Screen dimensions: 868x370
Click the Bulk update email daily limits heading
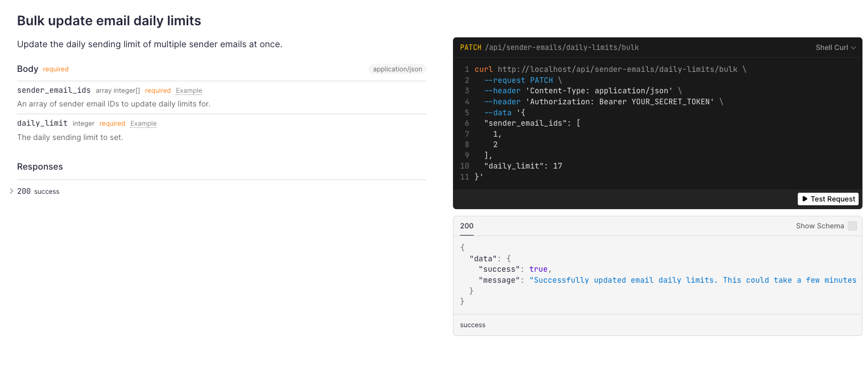click(109, 21)
